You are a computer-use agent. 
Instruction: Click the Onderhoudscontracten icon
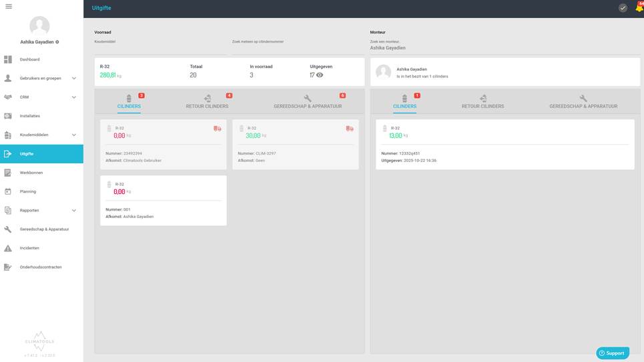[x=8, y=267]
